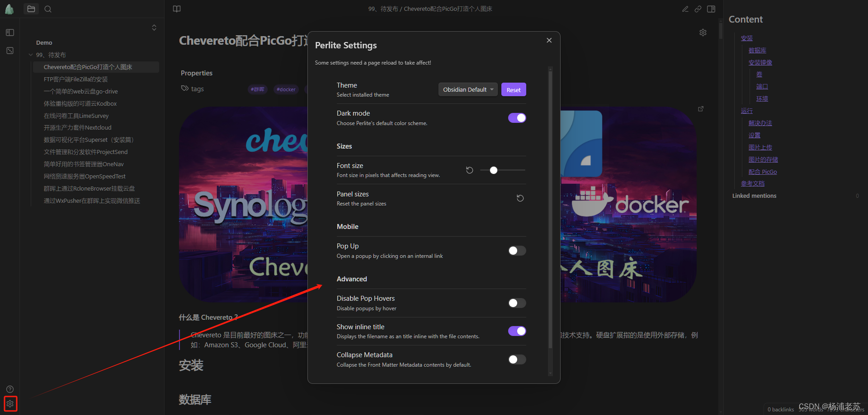Screen dimensions: 868x415
Task: Enable the Collapse Metadata toggle
Action: (517, 359)
